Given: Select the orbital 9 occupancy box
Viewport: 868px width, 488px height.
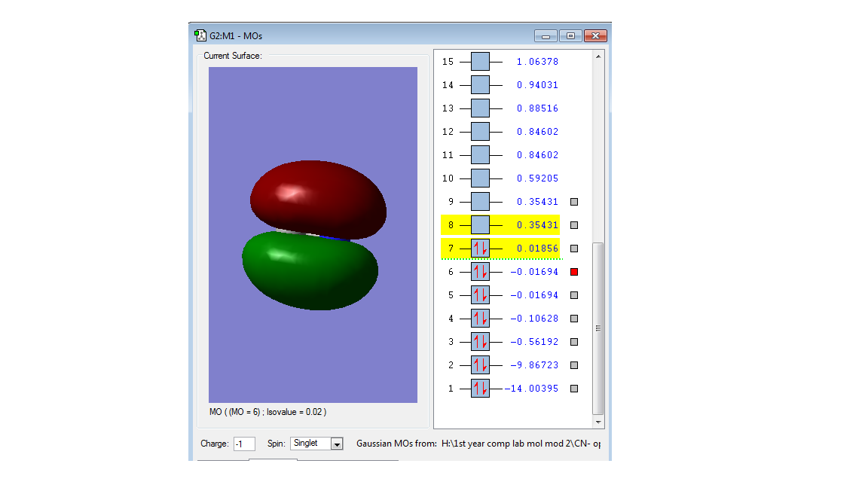Looking at the screenshot, I should tap(480, 201).
